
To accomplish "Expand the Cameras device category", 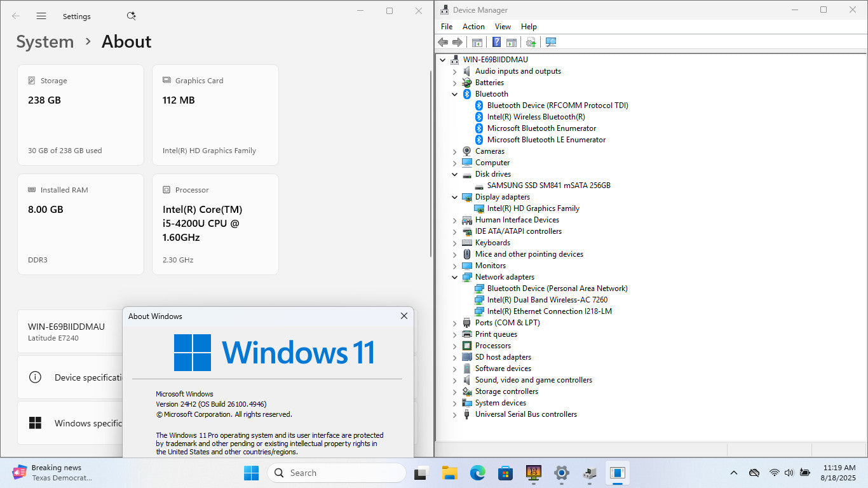I will pyautogui.click(x=454, y=151).
